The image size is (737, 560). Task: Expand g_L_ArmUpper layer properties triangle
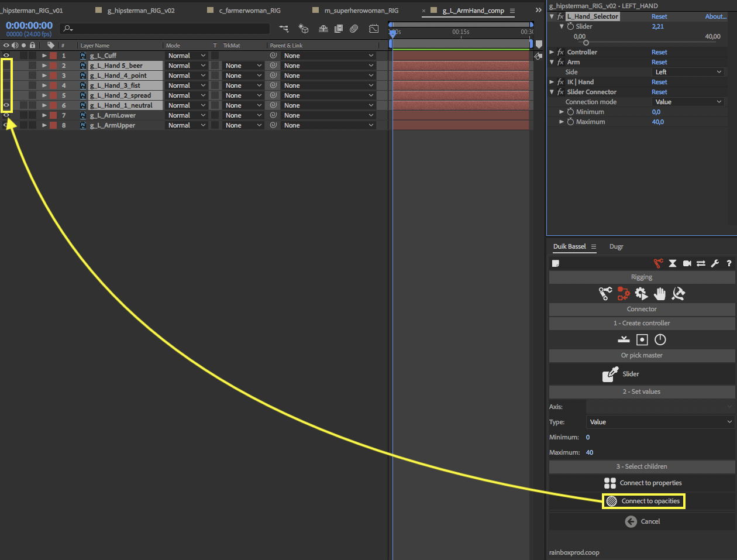coord(44,125)
